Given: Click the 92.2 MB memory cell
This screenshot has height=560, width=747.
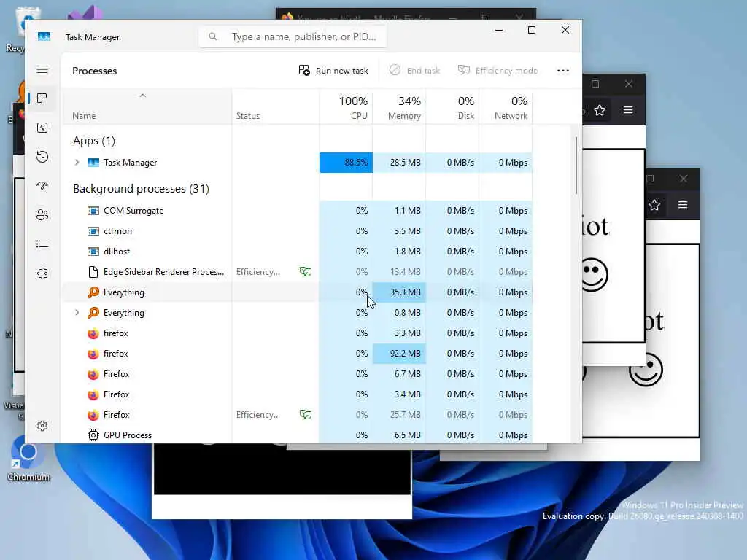Looking at the screenshot, I should coord(399,354).
